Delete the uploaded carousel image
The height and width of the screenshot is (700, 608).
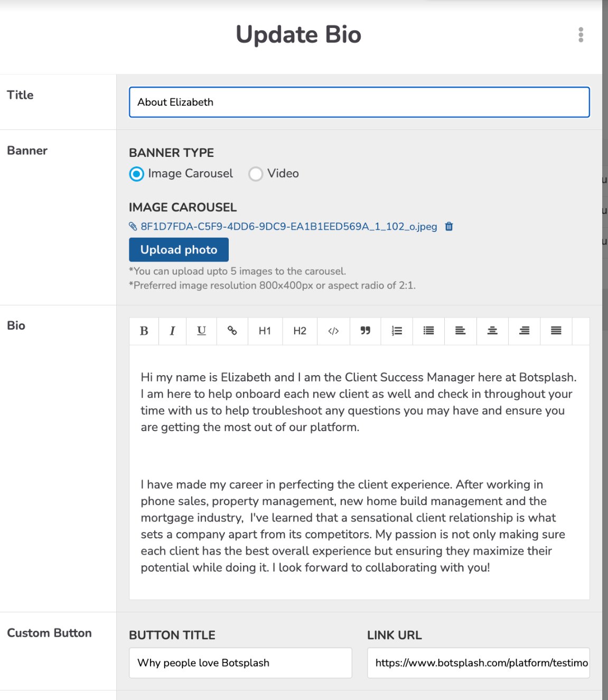tap(449, 227)
